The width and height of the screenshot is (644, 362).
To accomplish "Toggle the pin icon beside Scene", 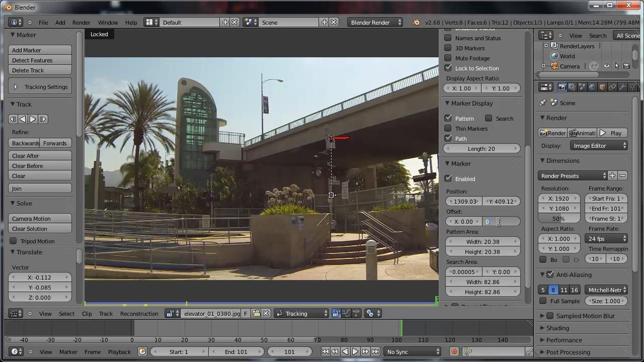I will [x=542, y=103].
